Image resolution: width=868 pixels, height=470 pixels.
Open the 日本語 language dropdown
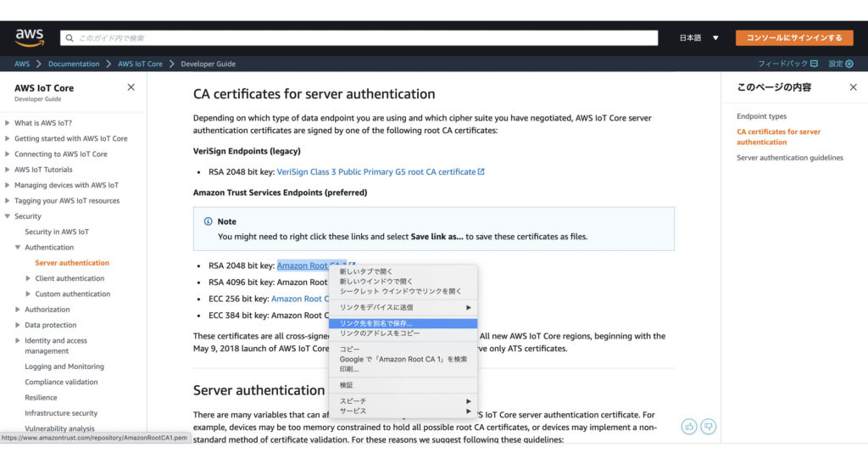pos(698,38)
